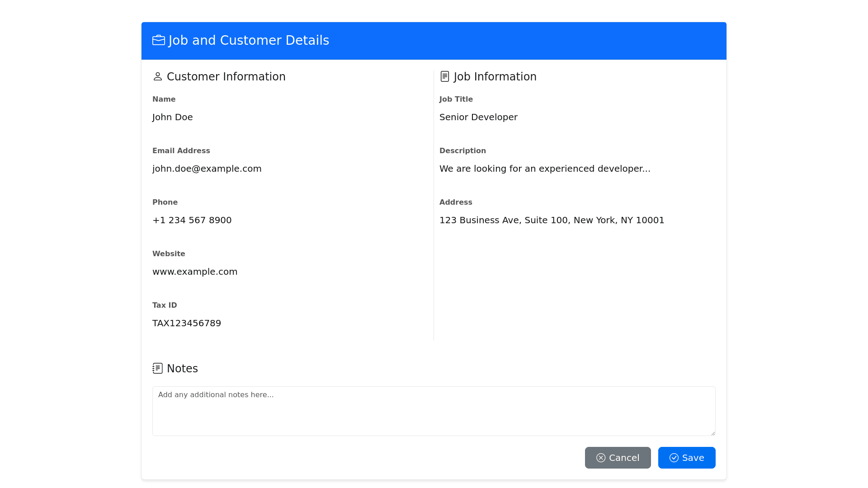The height and width of the screenshot is (488, 868).
Task: Click the person icon beside Customer Information
Action: [157, 77]
